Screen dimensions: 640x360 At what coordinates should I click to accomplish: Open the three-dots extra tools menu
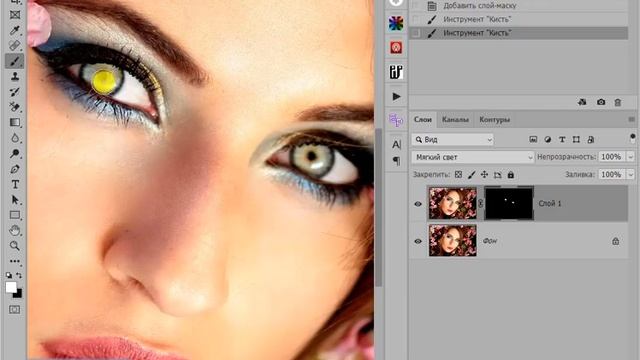[x=15, y=261]
